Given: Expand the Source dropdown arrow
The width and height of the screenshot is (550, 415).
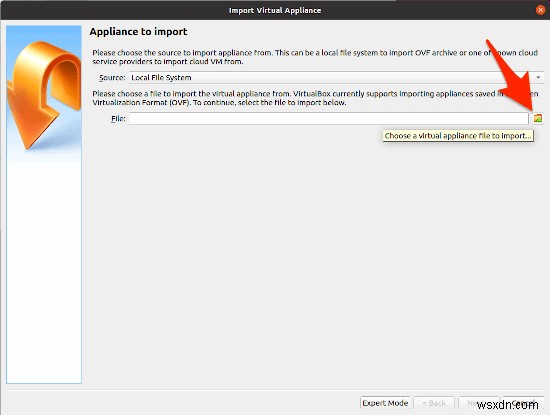Looking at the screenshot, I should 538,78.
